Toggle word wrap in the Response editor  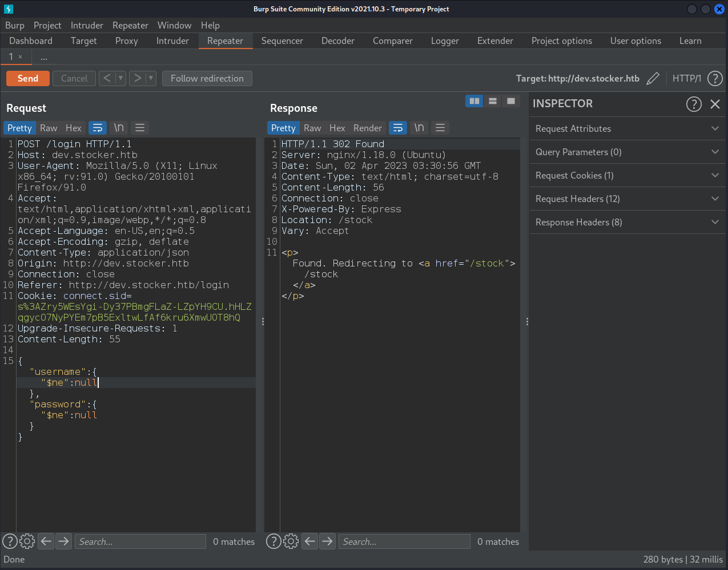(x=398, y=128)
